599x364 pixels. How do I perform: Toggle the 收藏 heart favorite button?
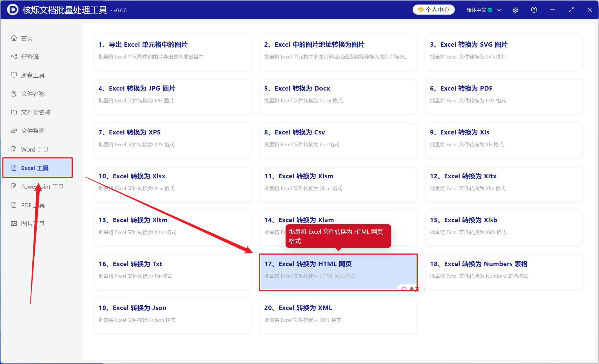[411, 289]
